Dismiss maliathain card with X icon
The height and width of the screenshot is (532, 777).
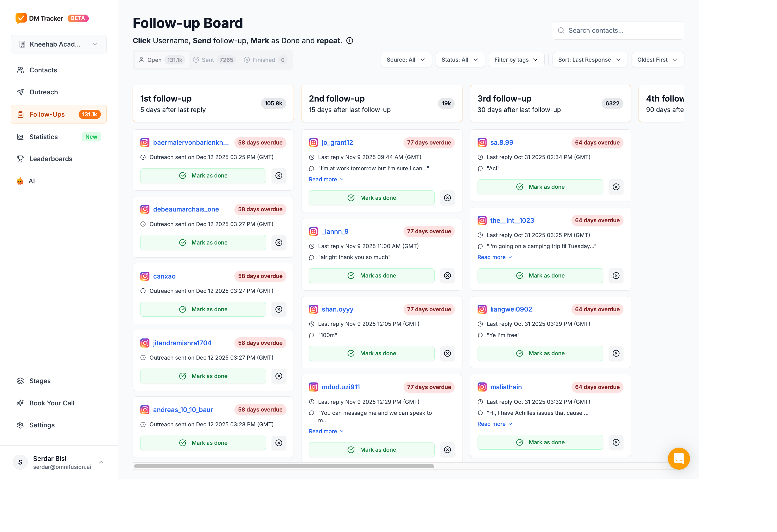(x=616, y=442)
